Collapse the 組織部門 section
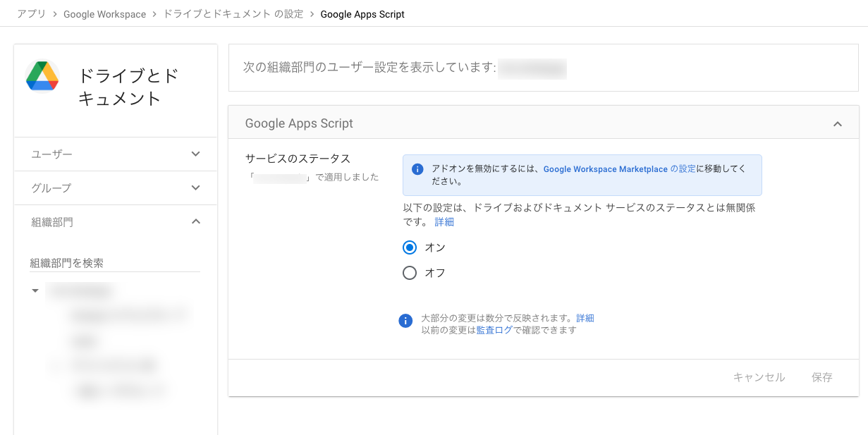The width and height of the screenshot is (868, 435). point(116,221)
